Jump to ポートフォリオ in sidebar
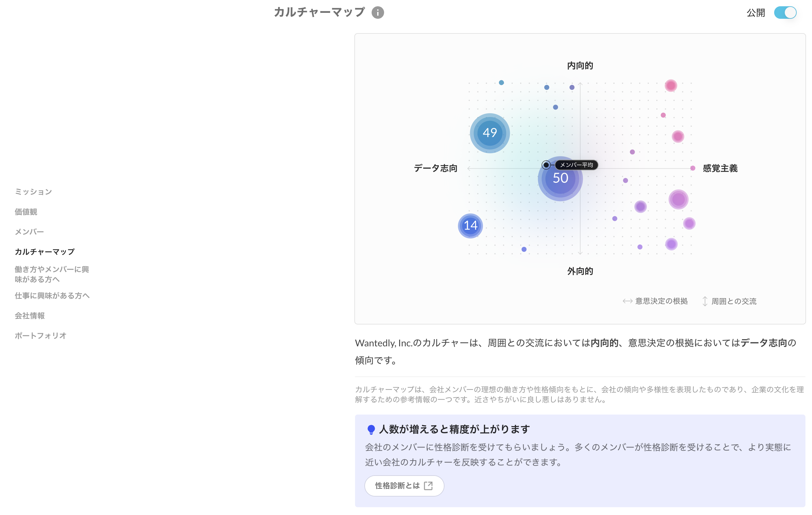The height and width of the screenshot is (515, 812). pyautogui.click(x=40, y=336)
